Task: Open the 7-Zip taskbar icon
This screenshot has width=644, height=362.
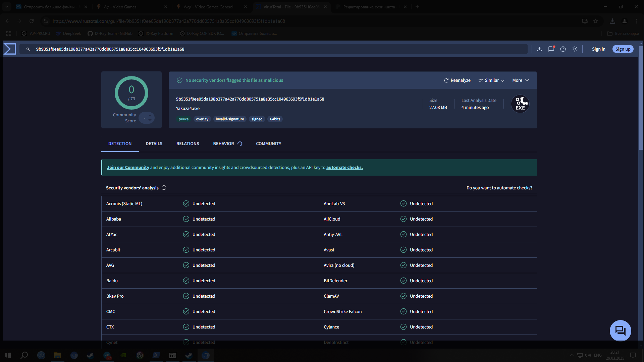Action: click(173, 355)
